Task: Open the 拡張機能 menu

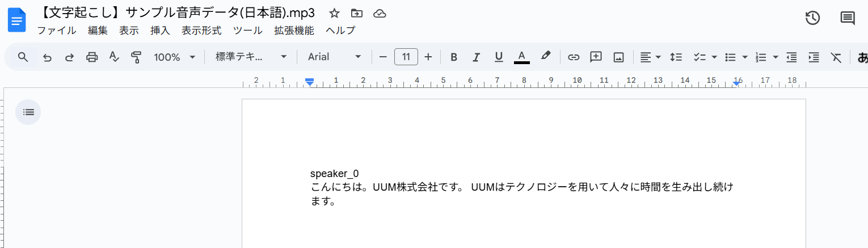Action: coord(294,31)
